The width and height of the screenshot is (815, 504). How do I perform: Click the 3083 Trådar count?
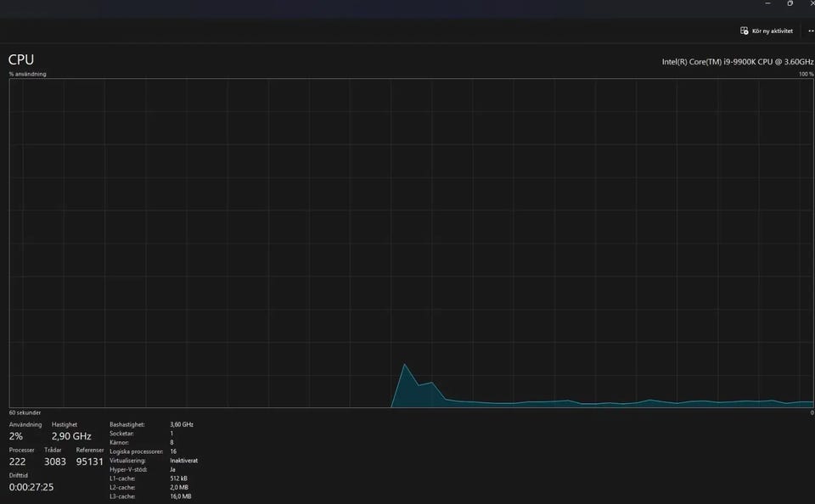(55, 462)
